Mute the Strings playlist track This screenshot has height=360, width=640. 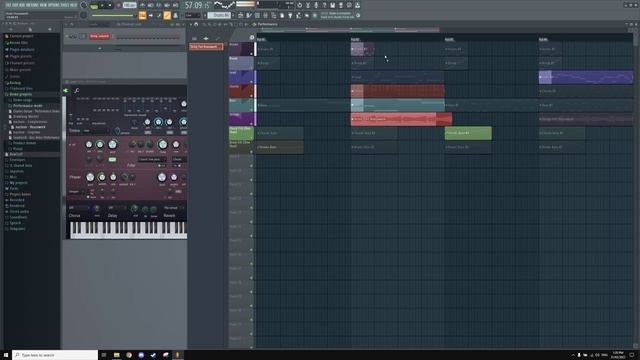point(252,123)
